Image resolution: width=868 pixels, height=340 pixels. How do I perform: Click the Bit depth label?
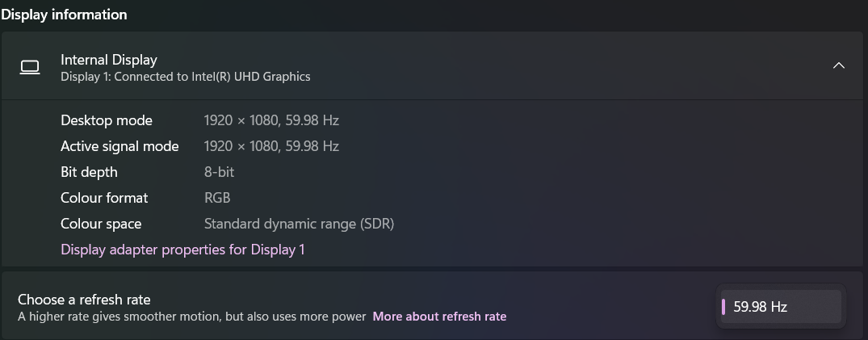coord(89,172)
